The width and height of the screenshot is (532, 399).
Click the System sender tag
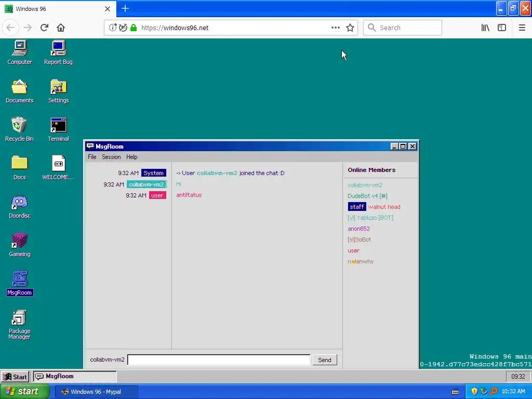tap(153, 173)
